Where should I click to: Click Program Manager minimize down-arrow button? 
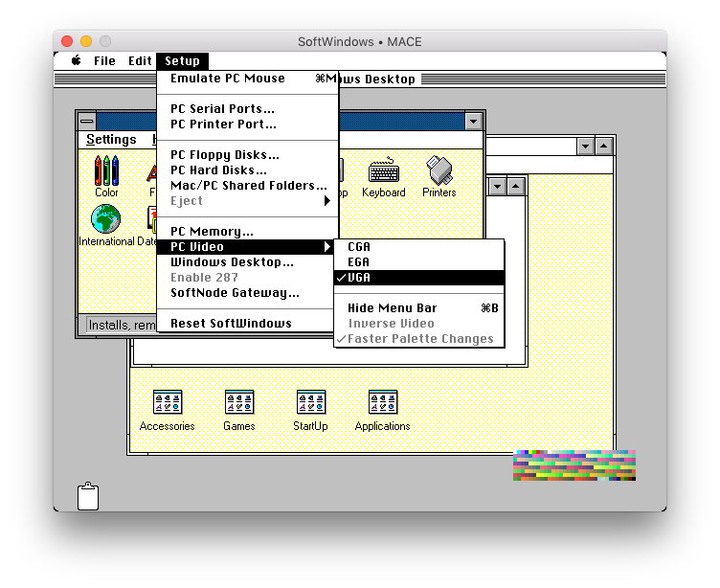[585, 147]
